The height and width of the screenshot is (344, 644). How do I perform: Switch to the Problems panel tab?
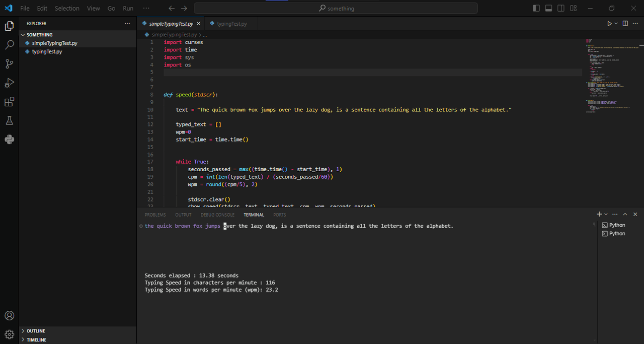click(155, 215)
